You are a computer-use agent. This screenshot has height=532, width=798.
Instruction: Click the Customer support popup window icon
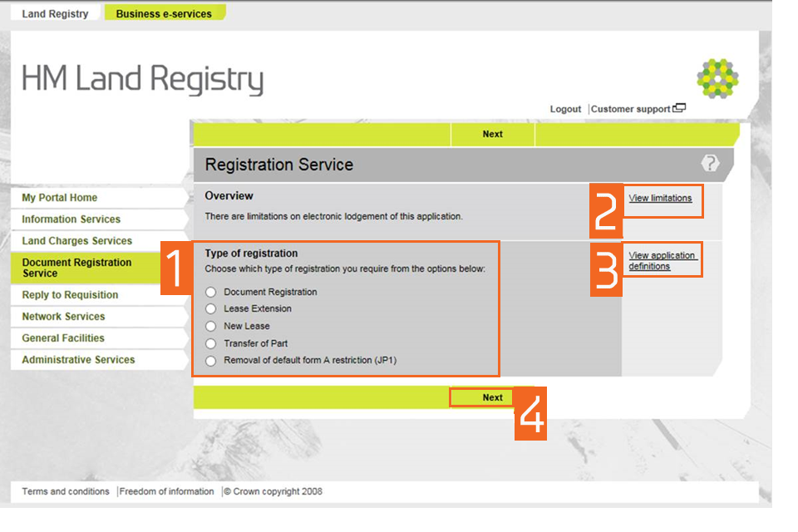click(679, 108)
